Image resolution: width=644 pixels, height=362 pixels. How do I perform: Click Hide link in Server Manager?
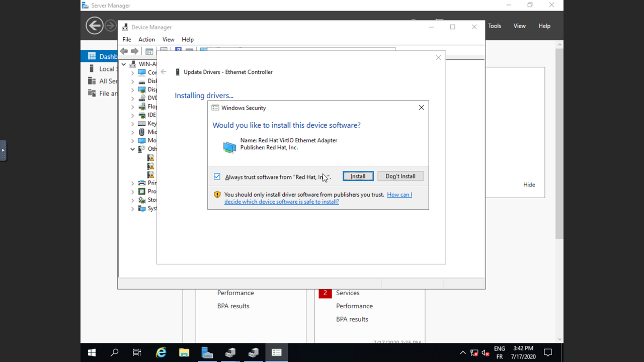pos(529,185)
